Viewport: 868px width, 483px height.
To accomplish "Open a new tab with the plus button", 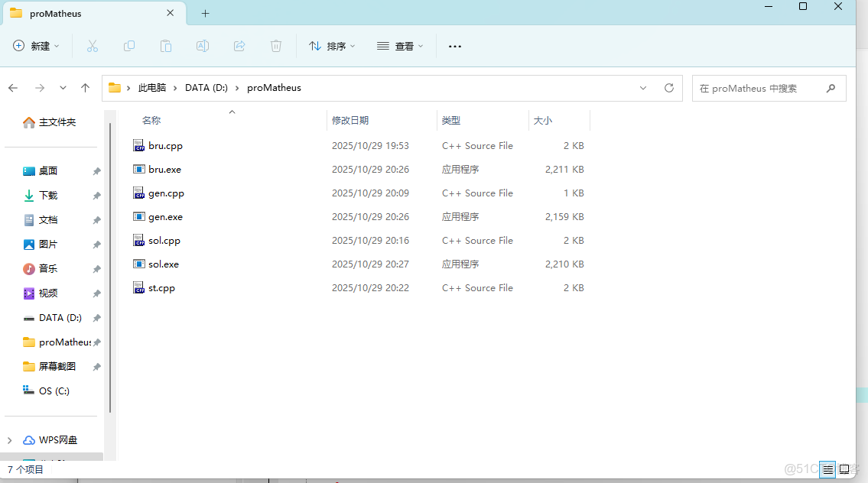I will click(x=204, y=13).
